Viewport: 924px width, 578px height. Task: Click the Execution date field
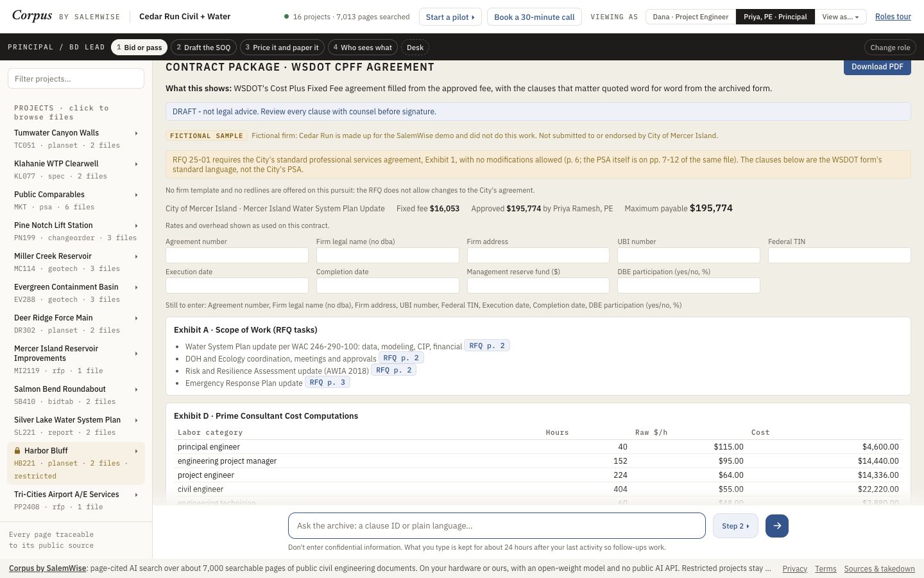(237, 285)
